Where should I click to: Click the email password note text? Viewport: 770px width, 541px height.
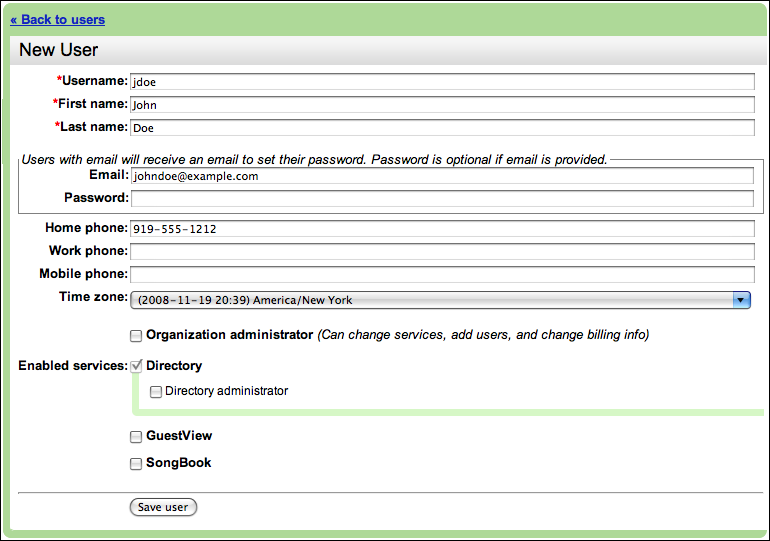pos(314,160)
